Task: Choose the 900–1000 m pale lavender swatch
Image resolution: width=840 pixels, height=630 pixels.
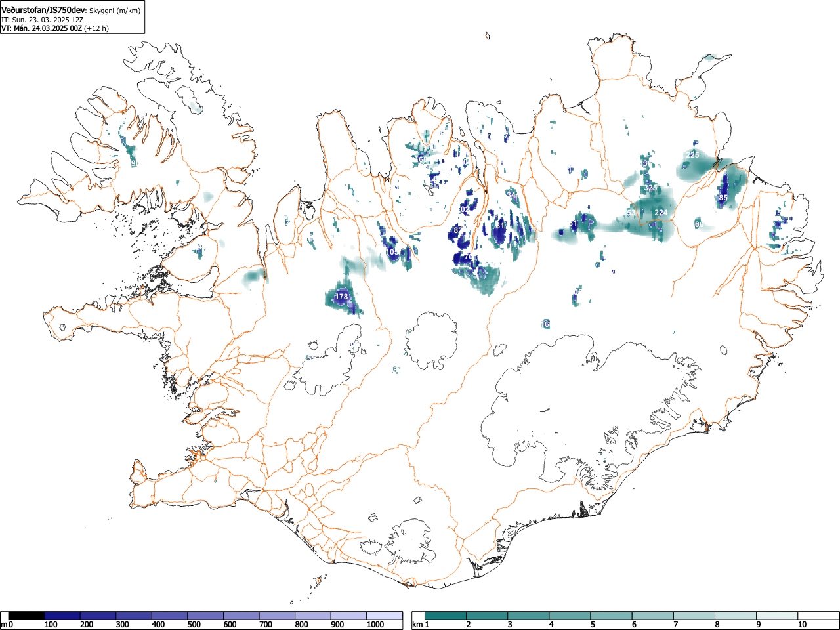Action: pyautogui.click(x=348, y=616)
